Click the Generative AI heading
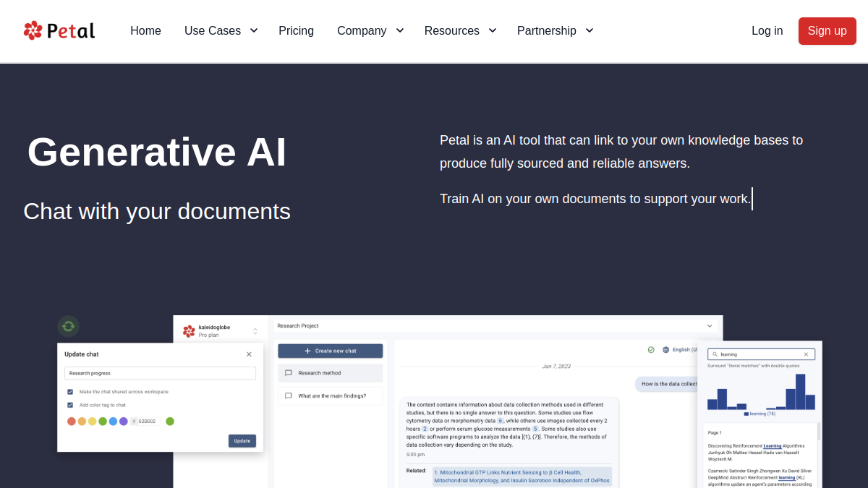868x488 pixels. pyautogui.click(x=157, y=152)
